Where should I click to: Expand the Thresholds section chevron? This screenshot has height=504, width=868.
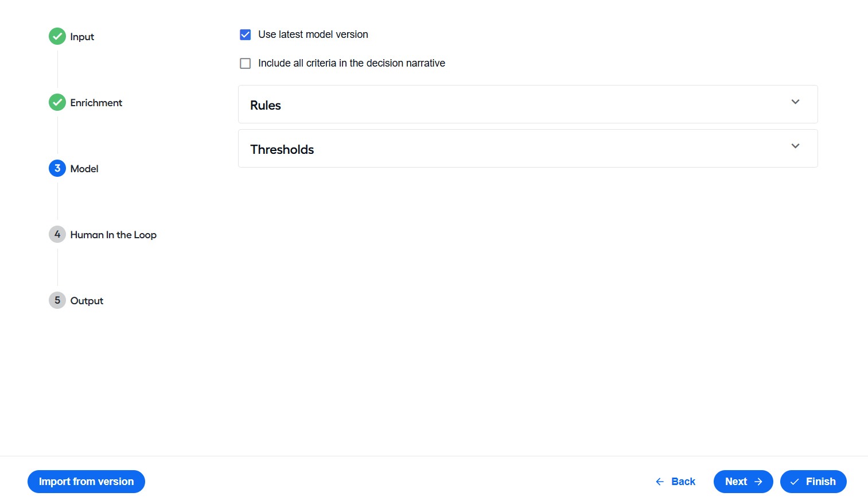pyautogui.click(x=795, y=146)
